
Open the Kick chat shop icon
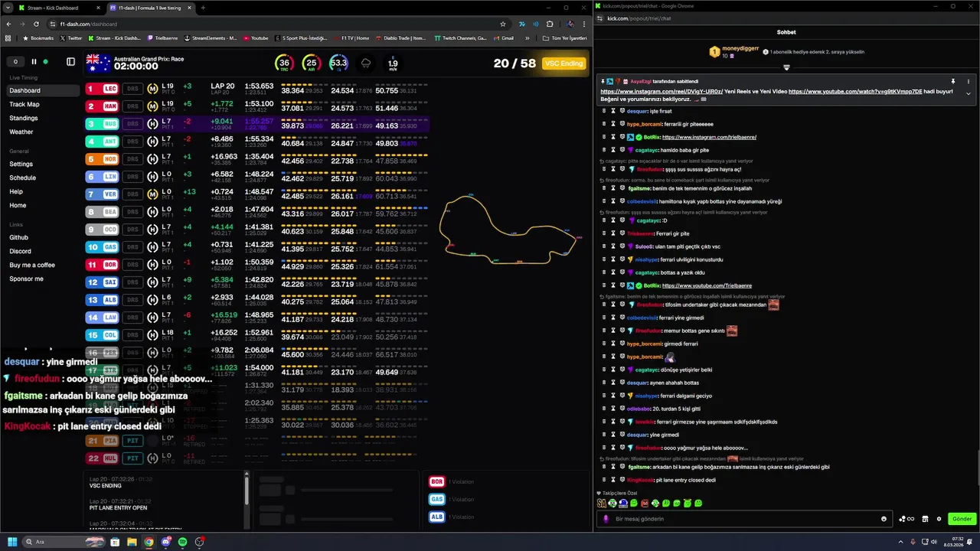click(925, 519)
